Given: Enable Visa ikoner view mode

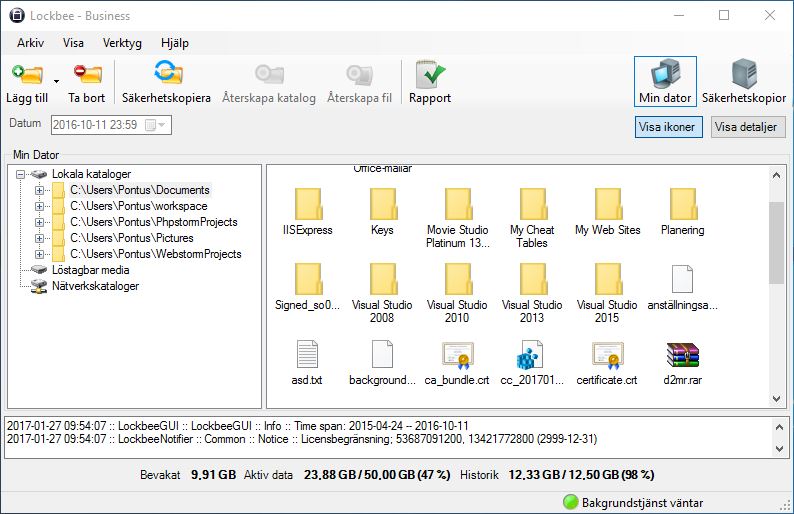Looking at the screenshot, I should pyautogui.click(x=668, y=127).
